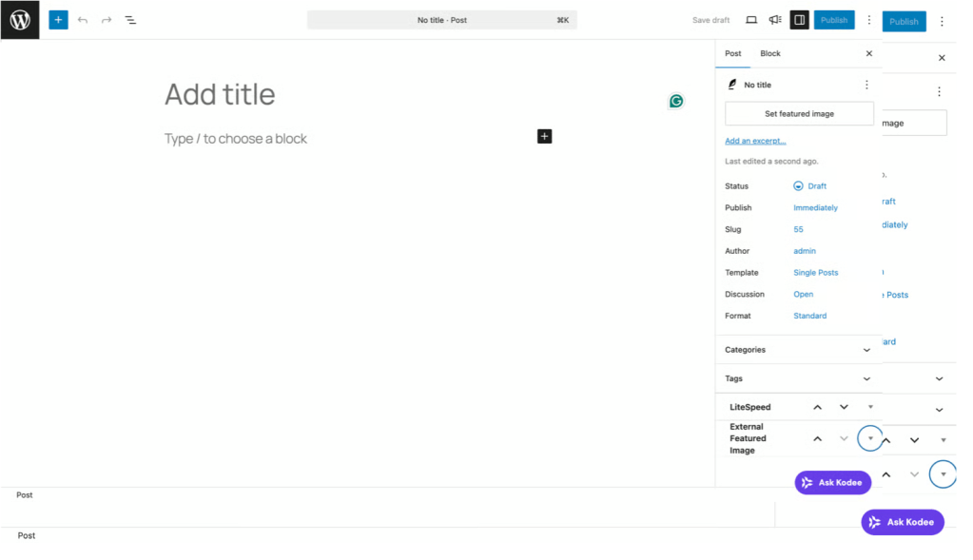973x560 pixels.
Task: Switch to the Block tab
Action: 770,53
